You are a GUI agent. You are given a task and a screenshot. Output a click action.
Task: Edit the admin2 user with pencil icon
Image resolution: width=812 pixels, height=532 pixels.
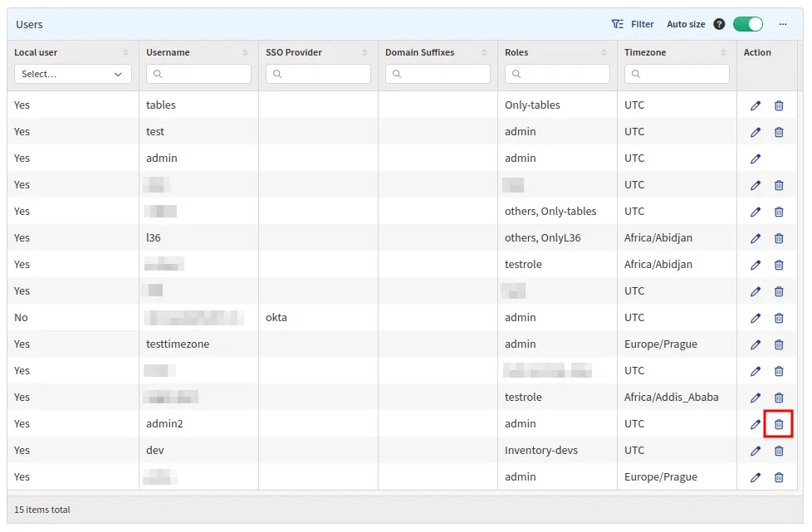click(756, 424)
